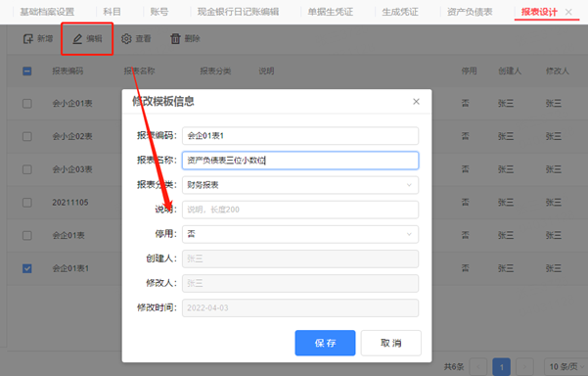Click the disabled 创建人 field
The width and height of the screenshot is (588, 376).
300,258
